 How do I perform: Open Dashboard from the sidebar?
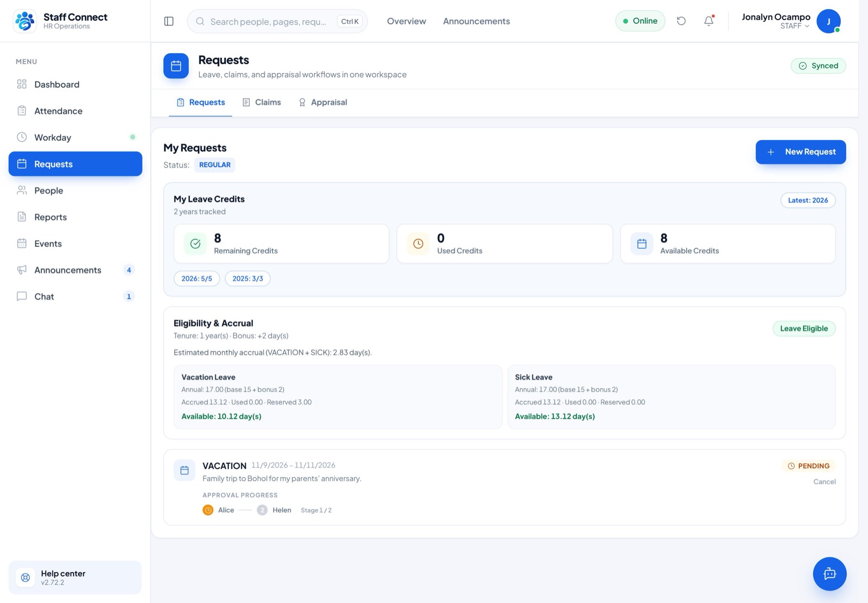click(75, 84)
